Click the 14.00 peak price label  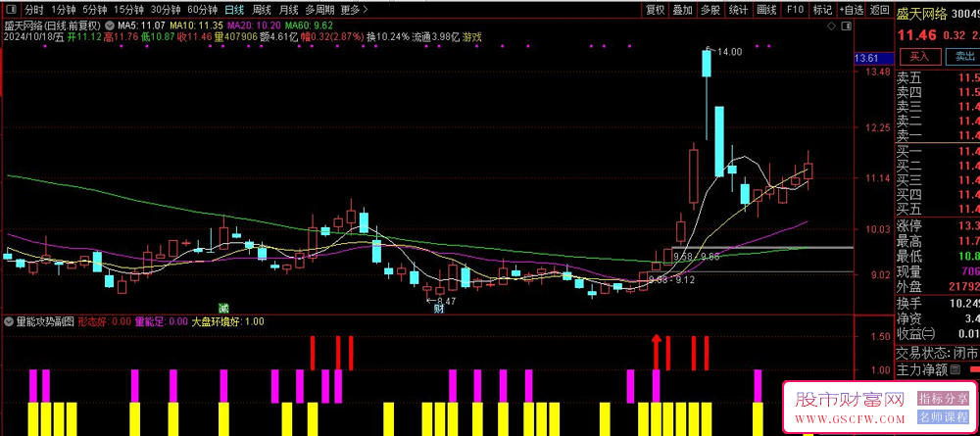pos(729,52)
